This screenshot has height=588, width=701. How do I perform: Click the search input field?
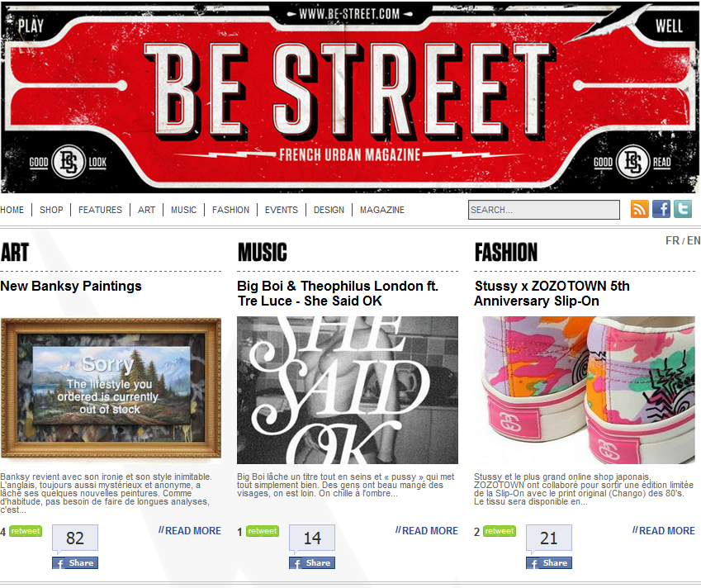click(x=544, y=210)
